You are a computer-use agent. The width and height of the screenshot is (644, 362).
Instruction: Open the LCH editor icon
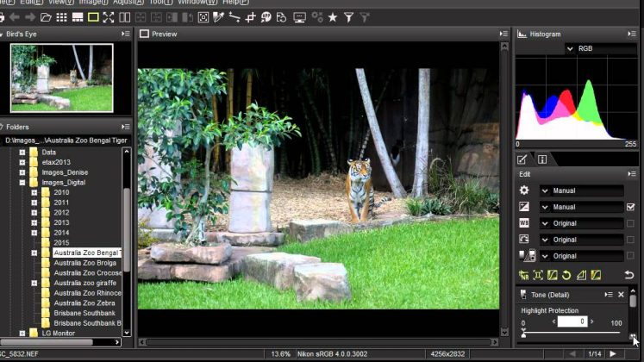pyautogui.click(x=553, y=275)
